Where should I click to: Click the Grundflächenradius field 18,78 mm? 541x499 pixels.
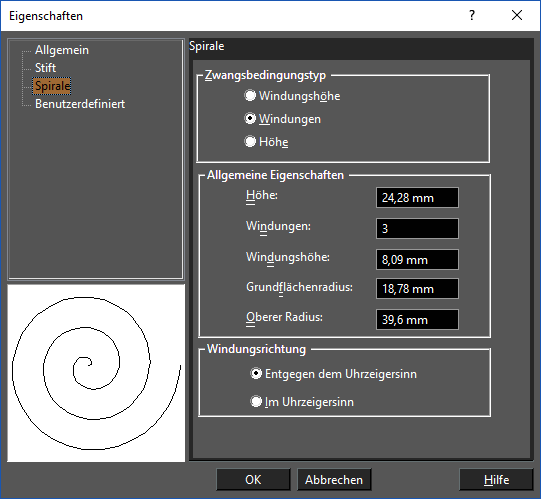pos(417,288)
